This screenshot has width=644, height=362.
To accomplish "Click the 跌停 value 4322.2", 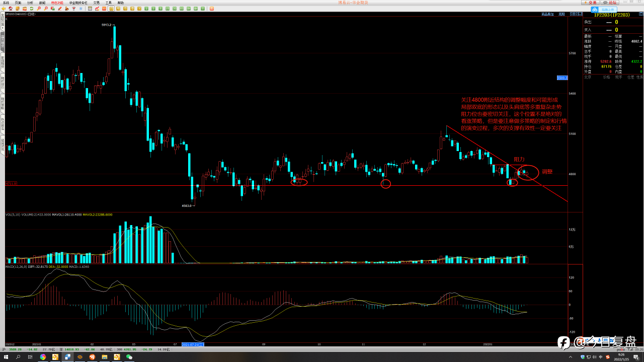I will pos(636,61).
